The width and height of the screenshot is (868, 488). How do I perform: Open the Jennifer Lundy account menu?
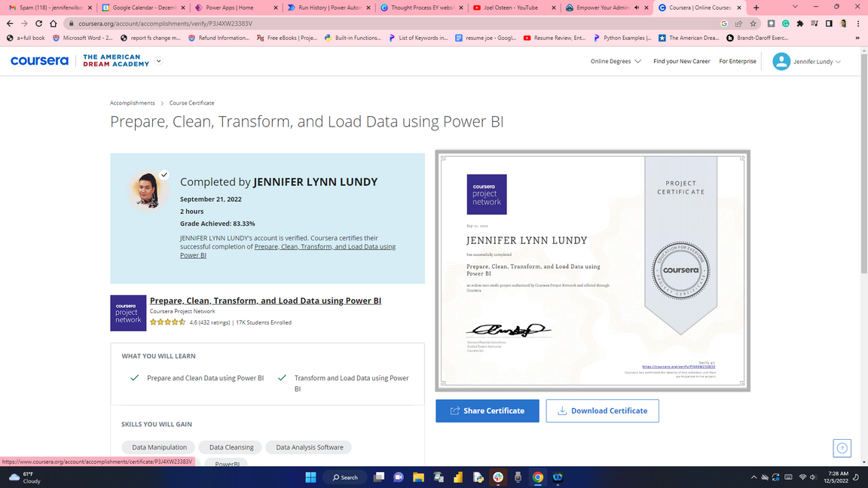(806, 62)
